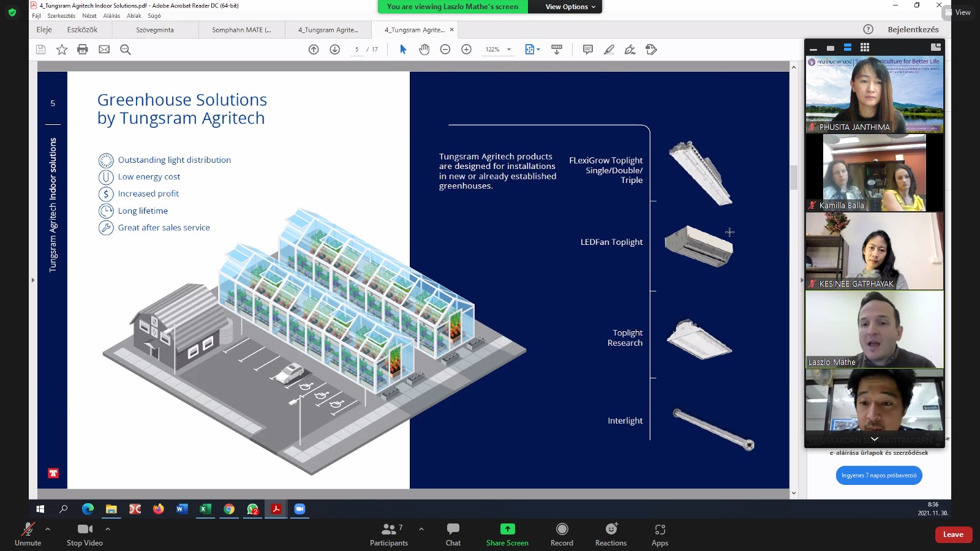Screen dimensions: 980x551
Task: Close the active 4_Tungsram Agrite tab
Action: 452,29
